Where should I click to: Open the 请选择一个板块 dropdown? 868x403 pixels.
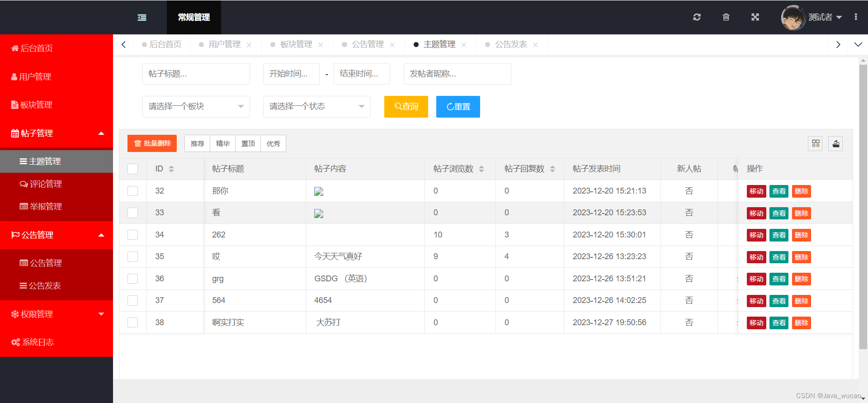click(x=196, y=107)
